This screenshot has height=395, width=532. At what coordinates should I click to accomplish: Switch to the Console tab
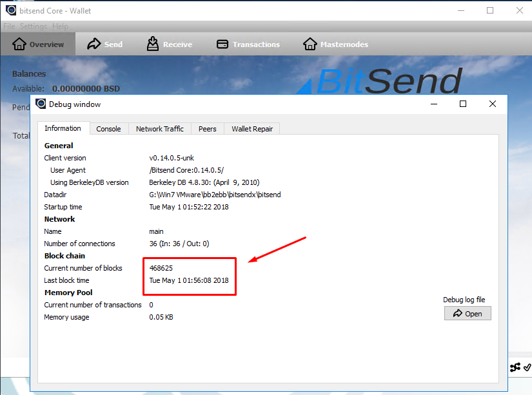(x=108, y=129)
